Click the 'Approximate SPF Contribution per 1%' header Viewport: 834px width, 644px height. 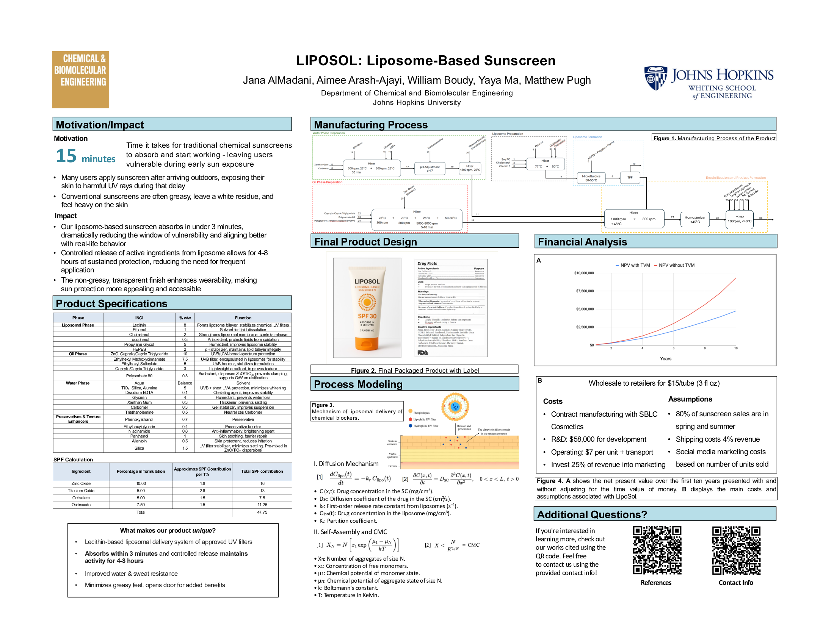pos(202,472)
